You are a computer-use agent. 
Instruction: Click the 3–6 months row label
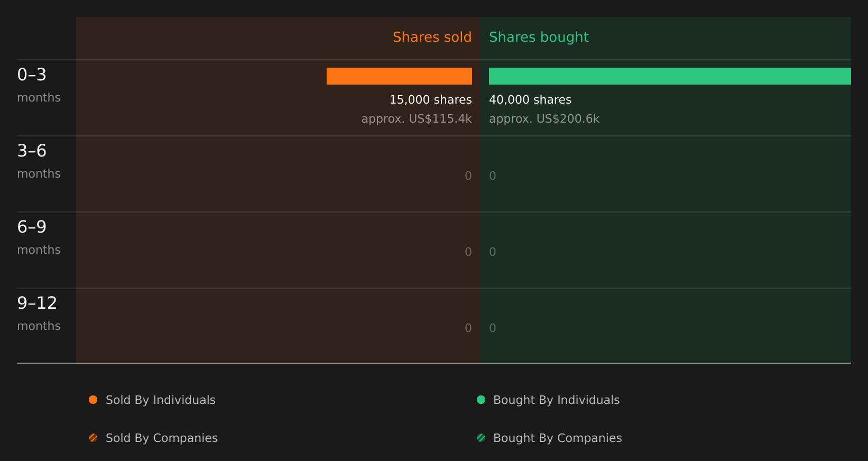coord(39,161)
